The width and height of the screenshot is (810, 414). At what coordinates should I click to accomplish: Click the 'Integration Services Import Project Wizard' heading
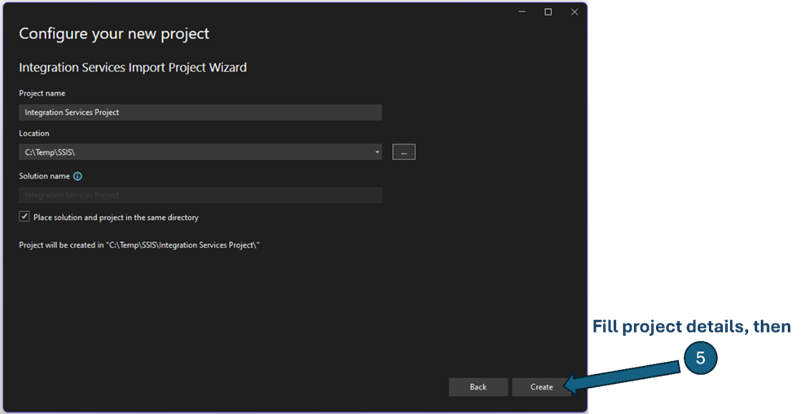(133, 68)
